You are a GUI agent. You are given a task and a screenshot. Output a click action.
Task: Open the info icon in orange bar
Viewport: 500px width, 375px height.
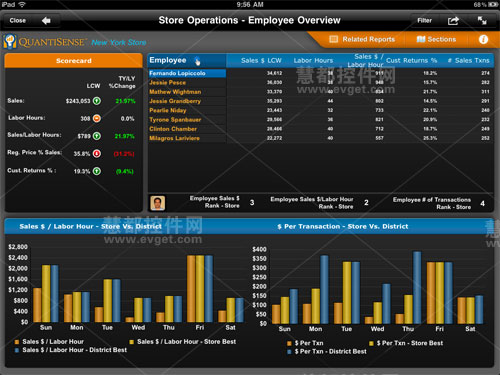click(x=483, y=39)
